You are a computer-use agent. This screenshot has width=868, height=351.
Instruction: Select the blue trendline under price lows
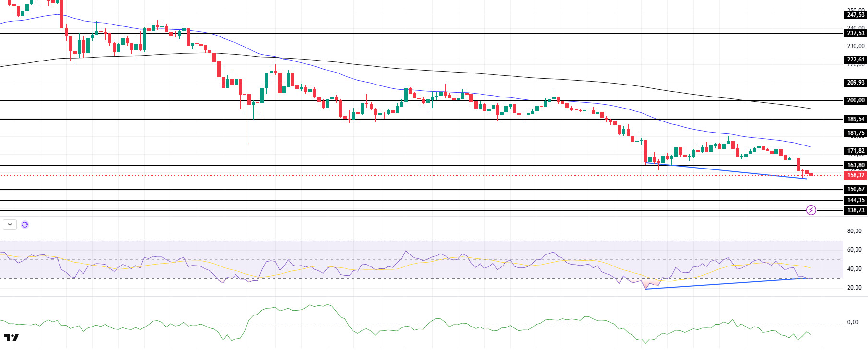(727, 171)
